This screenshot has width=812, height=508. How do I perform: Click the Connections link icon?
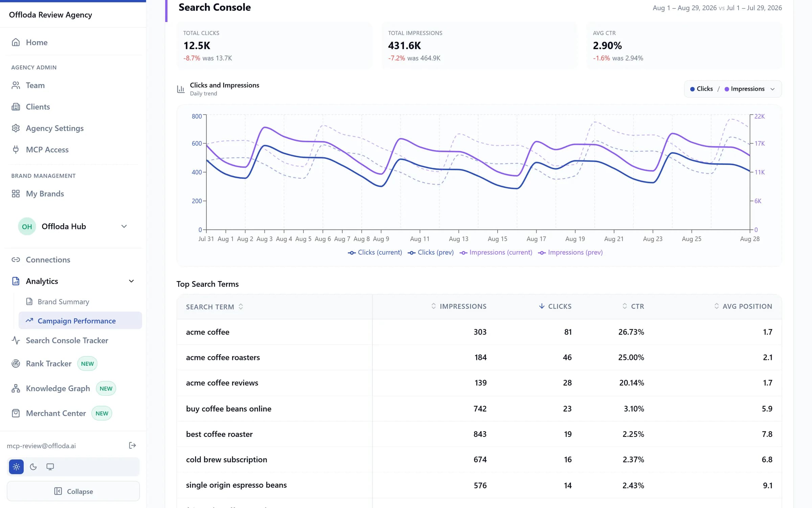[x=16, y=260]
